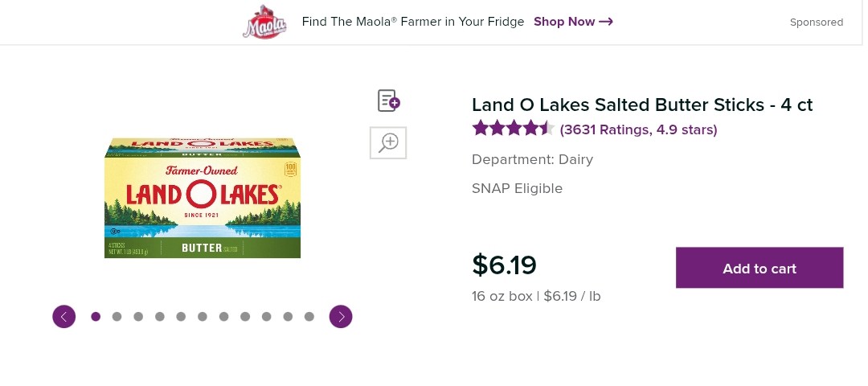Follow the Shop Now sponsored link
Image resolution: width=868 pixels, height=386 pixels.
[574, 22]
